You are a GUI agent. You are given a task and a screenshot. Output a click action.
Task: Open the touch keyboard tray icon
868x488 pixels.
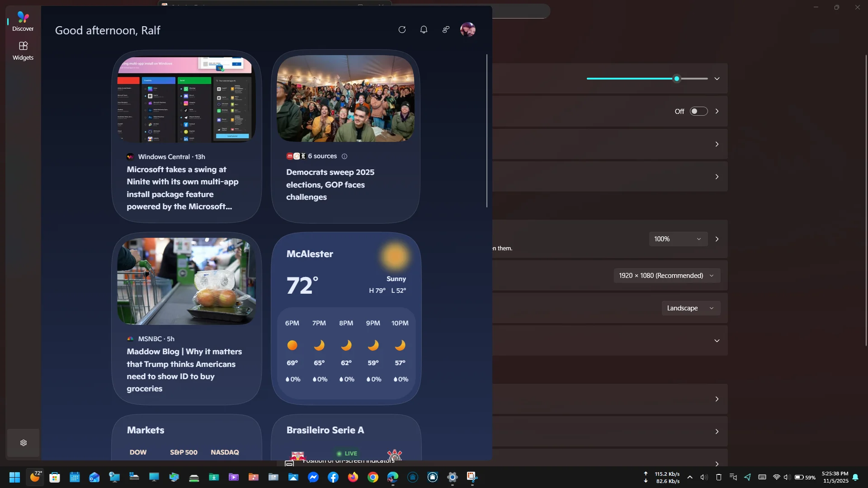coord(762,477)
